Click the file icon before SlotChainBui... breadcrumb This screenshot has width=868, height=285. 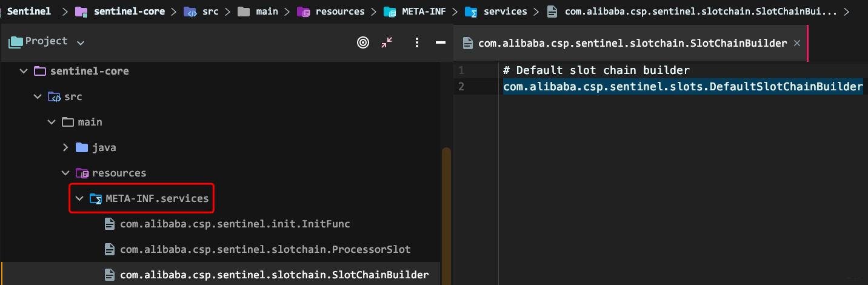pyautogui.click(x=552, y=11)
